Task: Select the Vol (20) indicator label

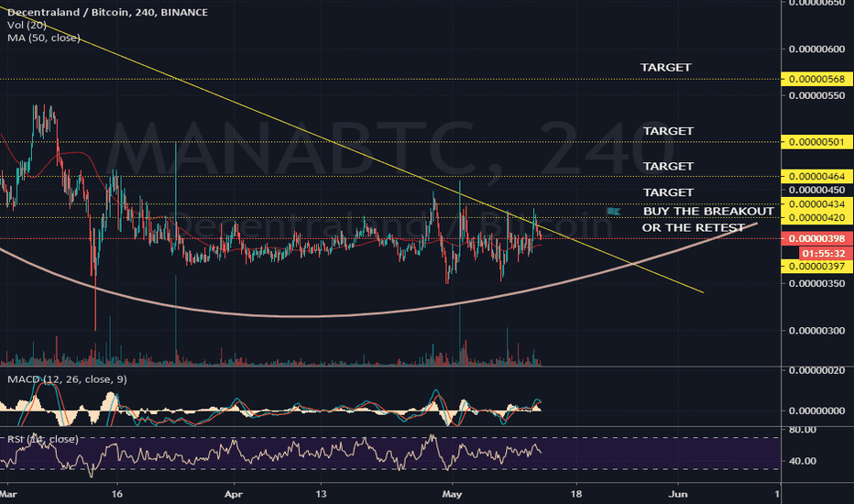Action: [x=27, y=25]
